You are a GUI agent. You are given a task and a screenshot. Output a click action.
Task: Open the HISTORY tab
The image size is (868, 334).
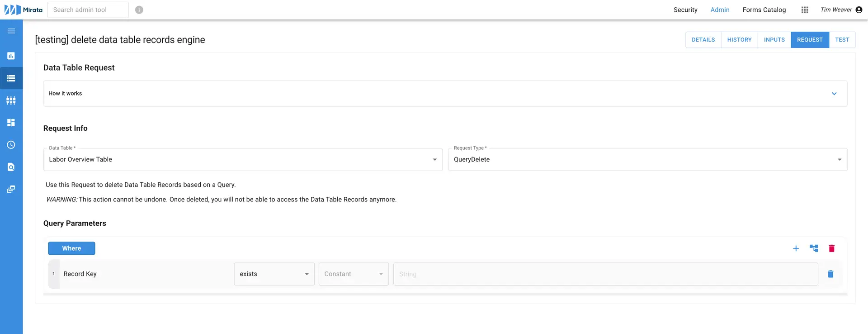click(739, 40)
